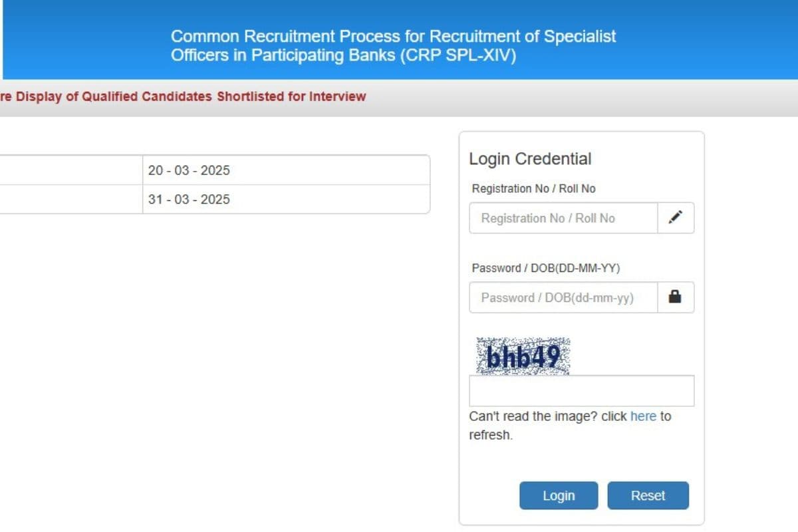Click the Password / DOB(DD-MM-YY) label
The image size is (798, 532).
[545, 268]
